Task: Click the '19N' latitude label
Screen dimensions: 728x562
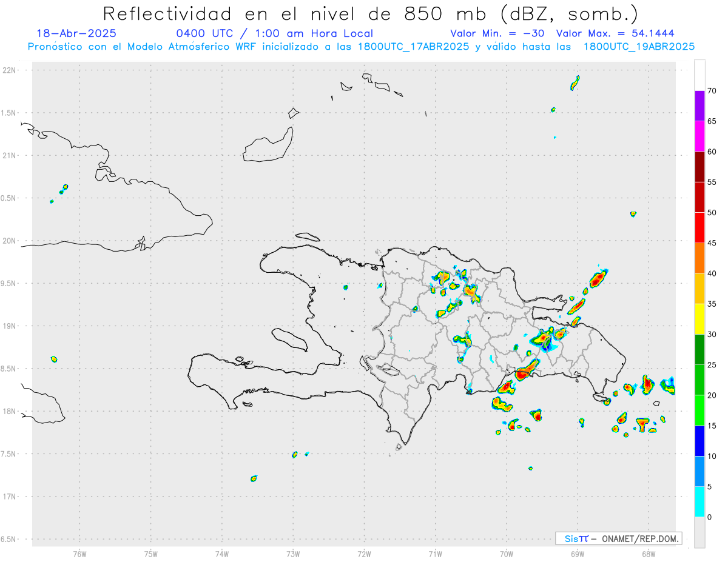Action: click(x=10, y=326)
